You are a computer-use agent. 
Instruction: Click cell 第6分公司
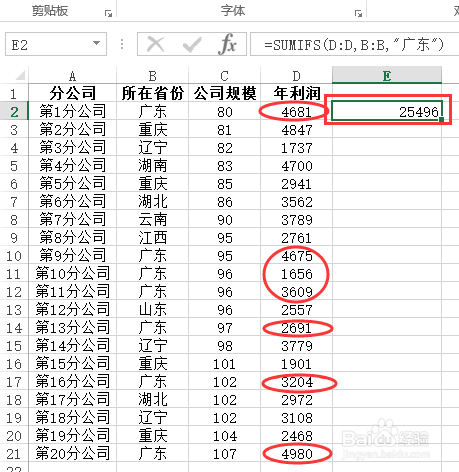(x=73, y=201)
